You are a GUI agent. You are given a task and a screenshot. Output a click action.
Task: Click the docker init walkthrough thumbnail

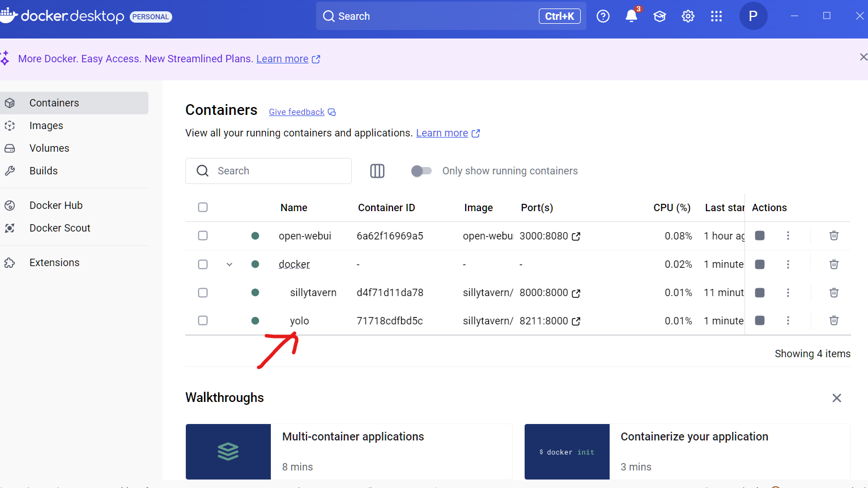pyautogui.click(x=567, y=452)
